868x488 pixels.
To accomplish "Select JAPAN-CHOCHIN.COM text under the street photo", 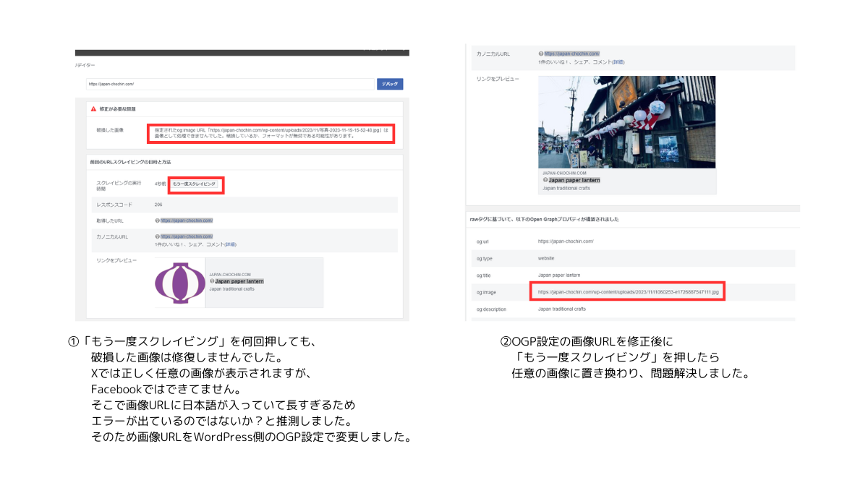I will [x=564, y=174].
